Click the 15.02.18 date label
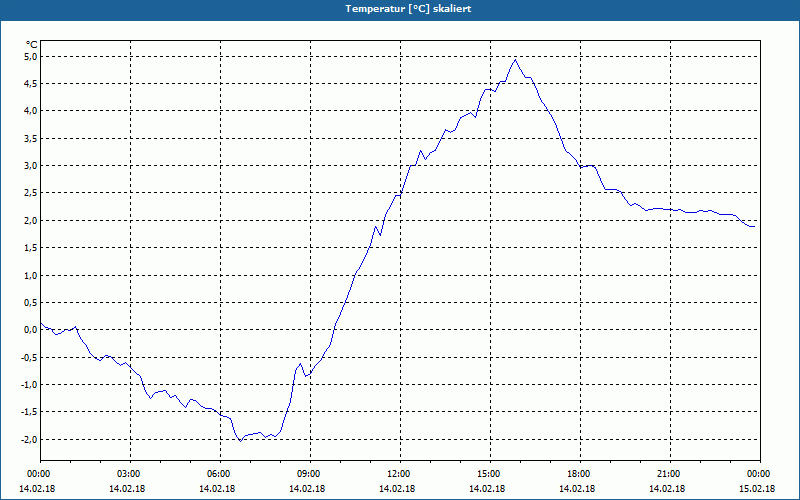 click(757, 489)
